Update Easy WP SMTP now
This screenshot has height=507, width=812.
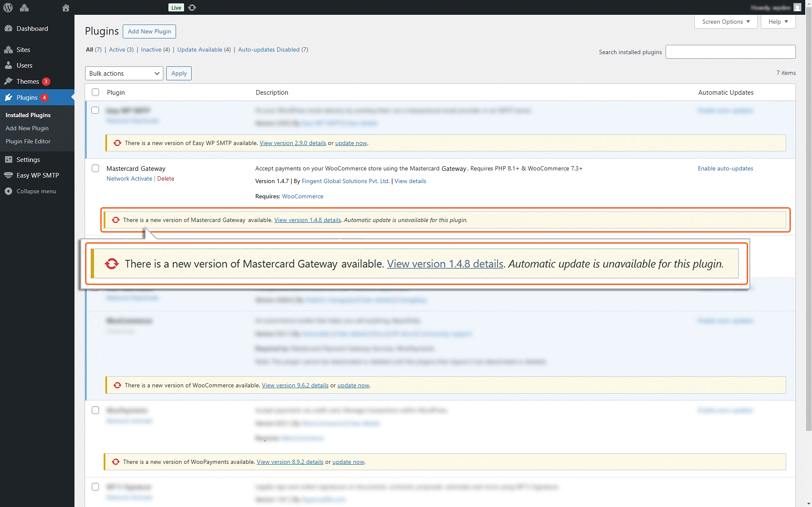tap(351, 143)
